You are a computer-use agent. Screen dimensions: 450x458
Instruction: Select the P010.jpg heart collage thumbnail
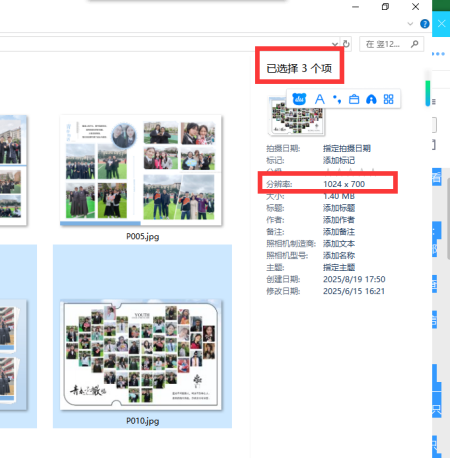(141, 355)
